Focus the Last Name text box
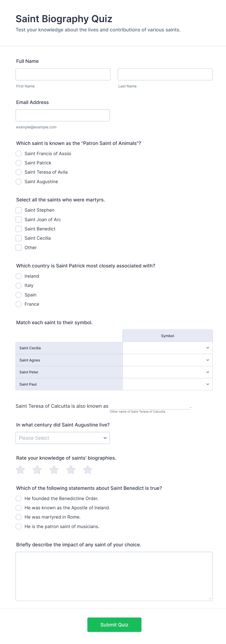This screenshot has height=644, width=226. [x=165, y=75]
